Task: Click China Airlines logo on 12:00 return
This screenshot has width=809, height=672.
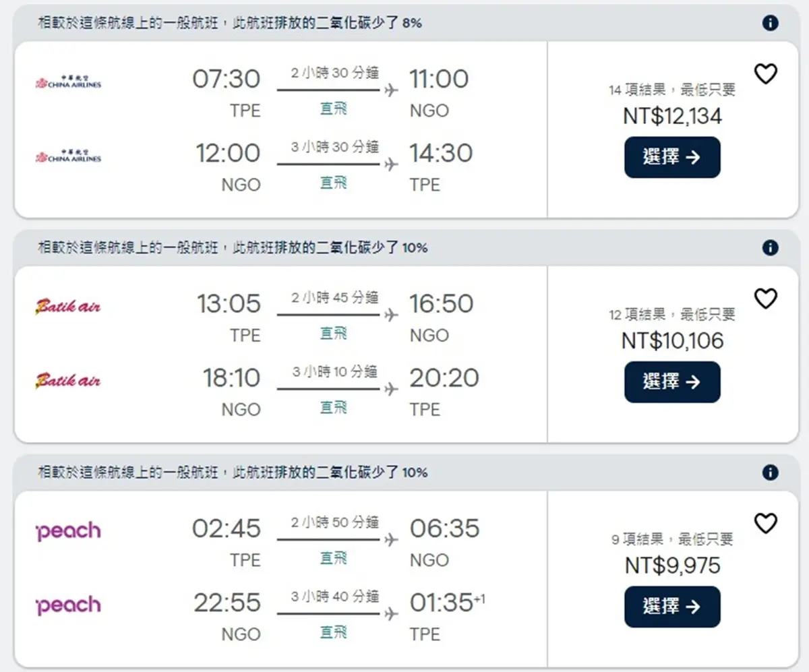Action: tap(68, 156)
